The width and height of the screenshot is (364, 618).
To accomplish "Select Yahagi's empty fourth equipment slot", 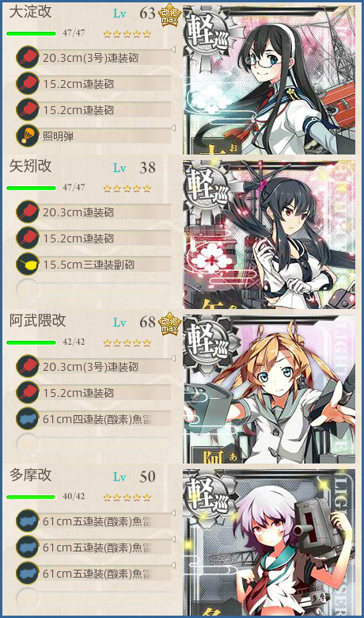I will 93,290.
